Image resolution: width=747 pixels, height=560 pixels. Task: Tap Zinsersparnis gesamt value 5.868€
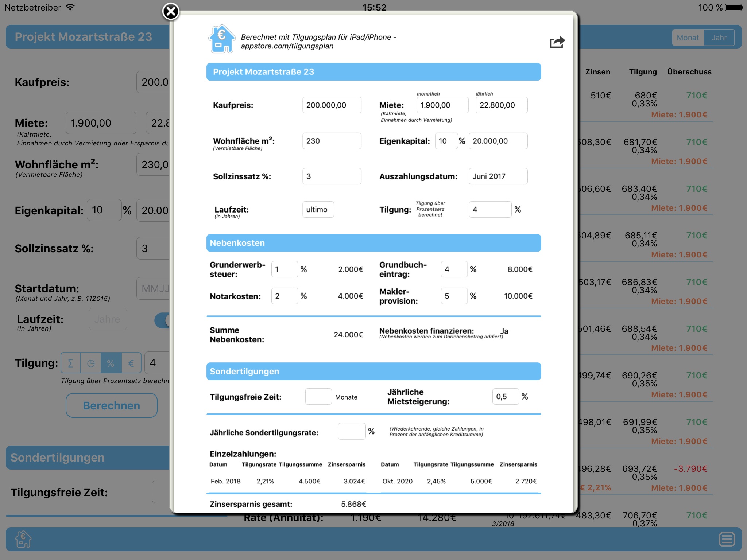(x=353, y=504)
